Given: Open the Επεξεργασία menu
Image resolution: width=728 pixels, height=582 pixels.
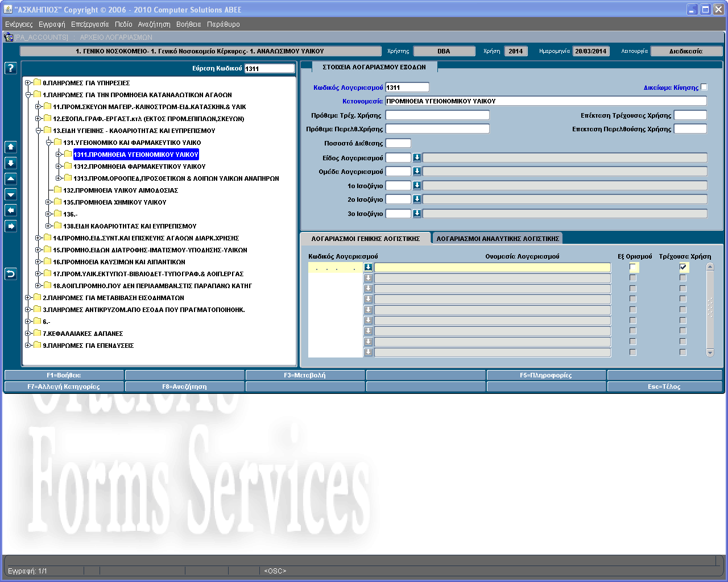Looking at the screenshot, I should click(x=89, y=24).
